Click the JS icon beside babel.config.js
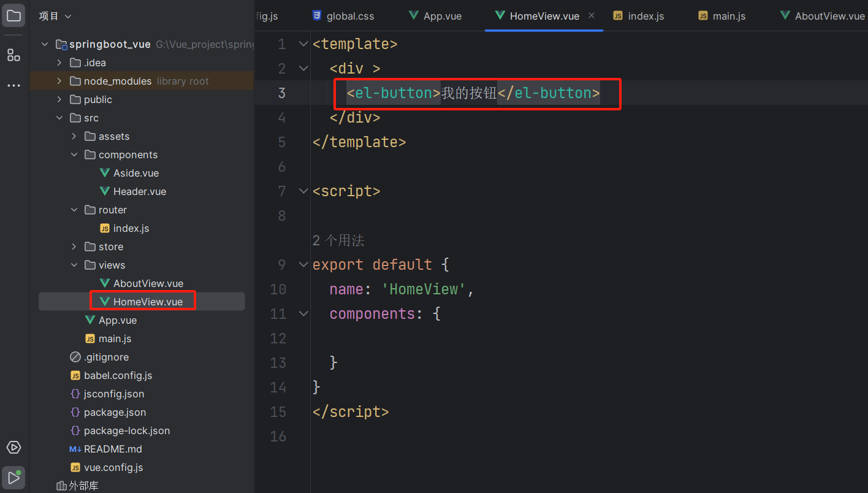 75,375
